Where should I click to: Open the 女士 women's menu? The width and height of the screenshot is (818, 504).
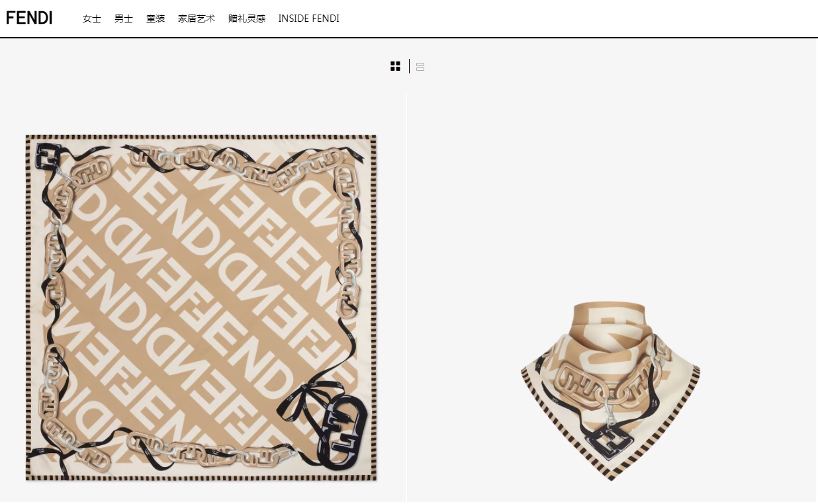[91, 19]
